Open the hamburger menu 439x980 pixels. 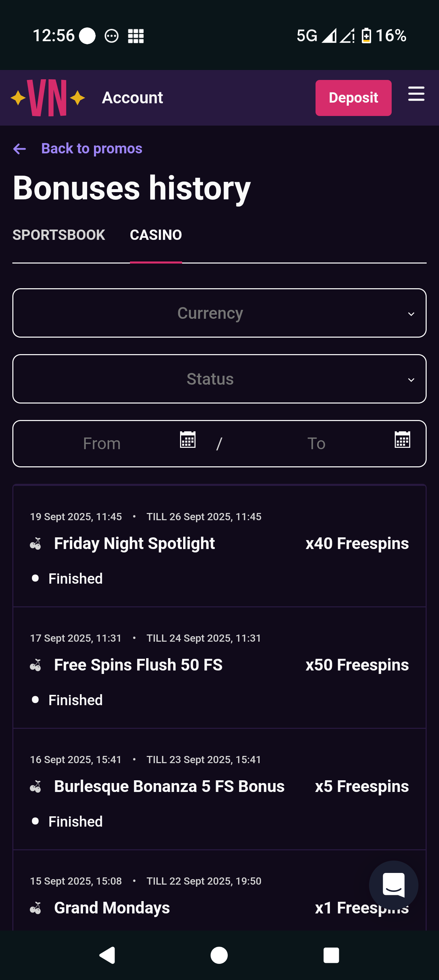(416, 94)
